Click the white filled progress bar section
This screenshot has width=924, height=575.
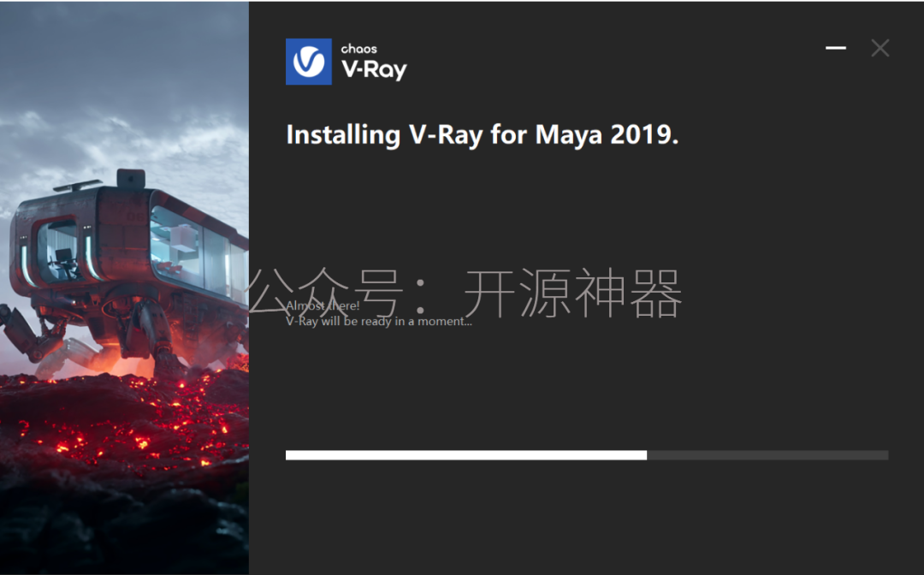[x=466, y=455]
